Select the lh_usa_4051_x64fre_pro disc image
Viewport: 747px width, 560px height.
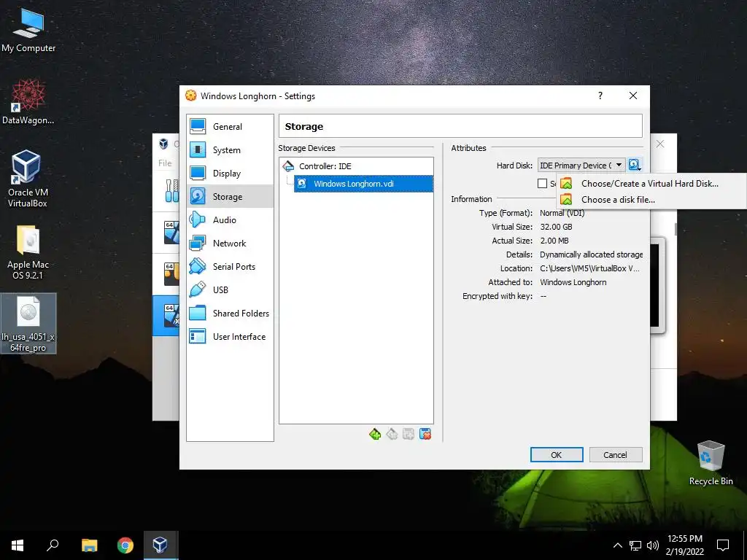28,324
